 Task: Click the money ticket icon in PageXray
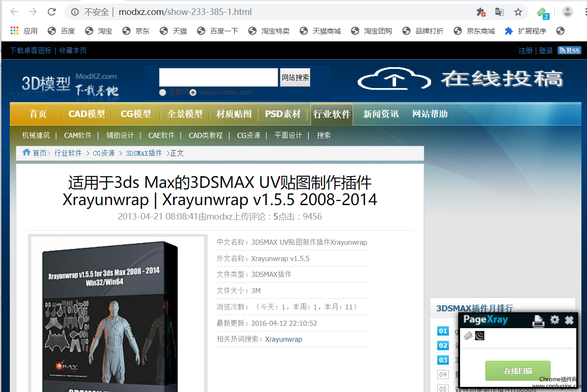[468, 335]
